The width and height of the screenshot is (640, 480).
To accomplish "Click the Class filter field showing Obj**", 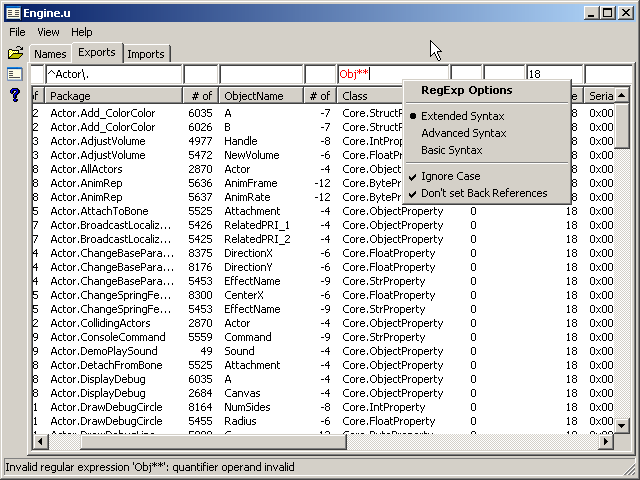I will click(370, 74).
